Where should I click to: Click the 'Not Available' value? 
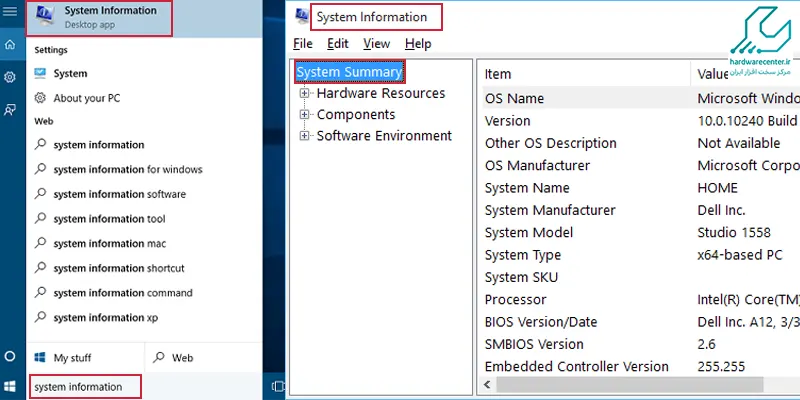[x=738, y=143]
